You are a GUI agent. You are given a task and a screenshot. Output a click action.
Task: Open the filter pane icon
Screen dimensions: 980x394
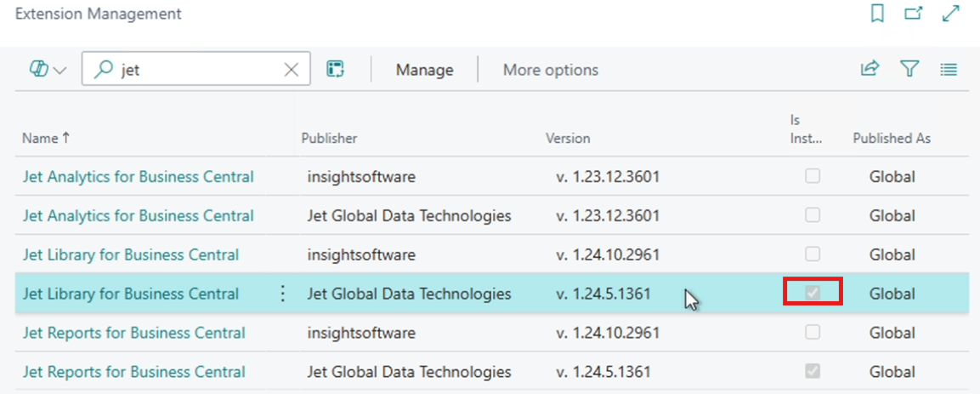(909, 69)
